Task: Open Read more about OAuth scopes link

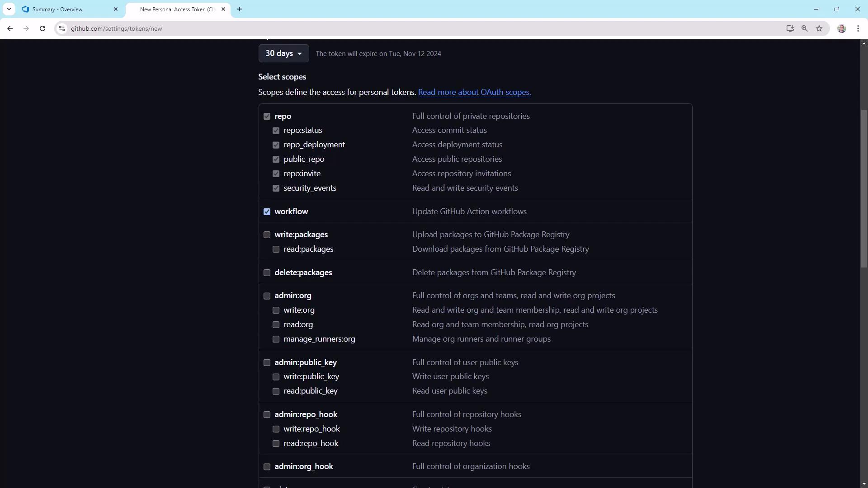Action: click(474, 92)
